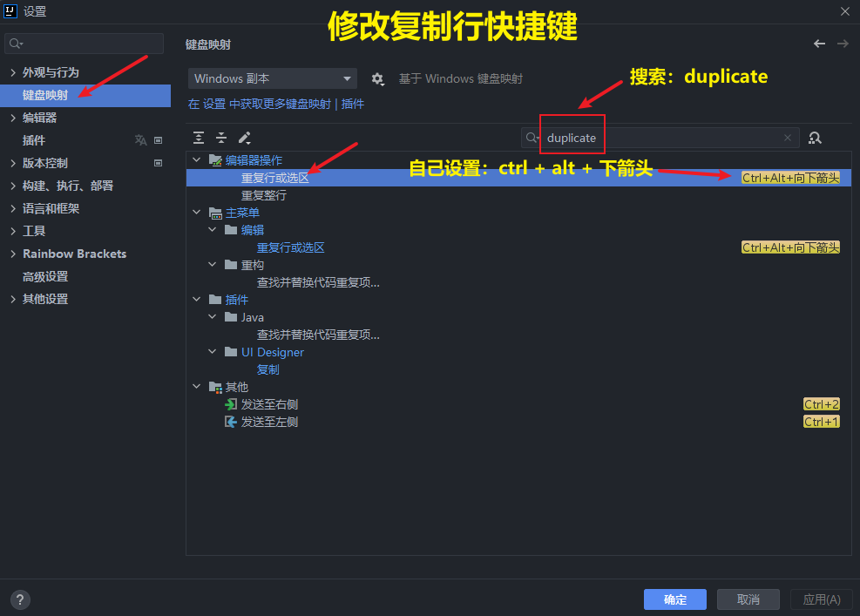Select the 重复整行 action row

point(264,195)
